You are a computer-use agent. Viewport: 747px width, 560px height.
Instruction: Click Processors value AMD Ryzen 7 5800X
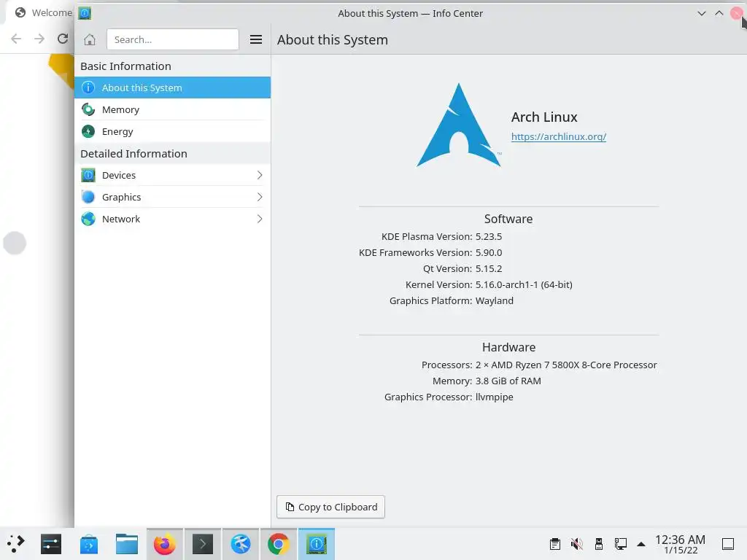(566, 365)
